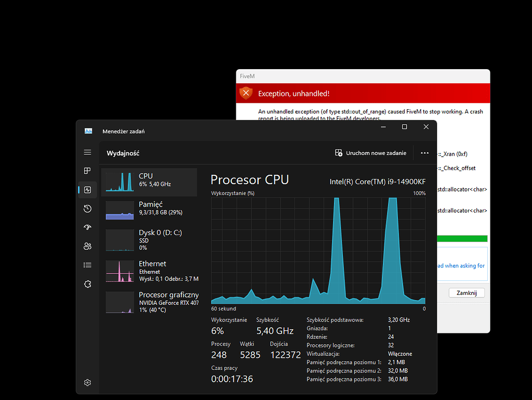Open the Users view in the sidebar
The width and height of the screenshot is (532, 400).
point(87,246)
